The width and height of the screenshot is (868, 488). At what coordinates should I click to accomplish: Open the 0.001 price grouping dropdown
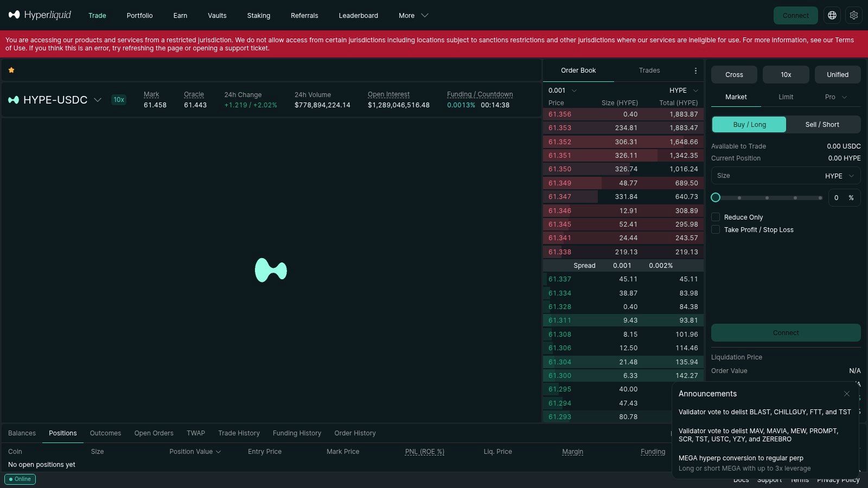(563, 91)
